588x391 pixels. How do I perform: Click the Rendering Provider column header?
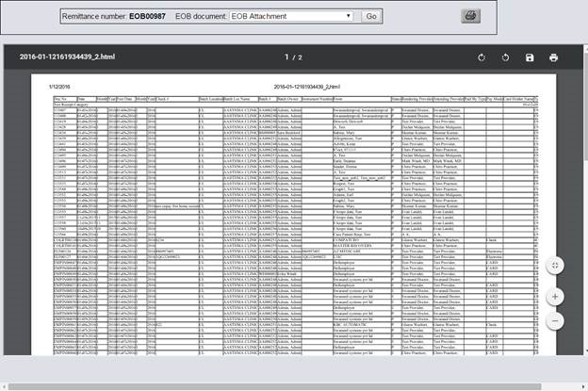pos(417,99)
